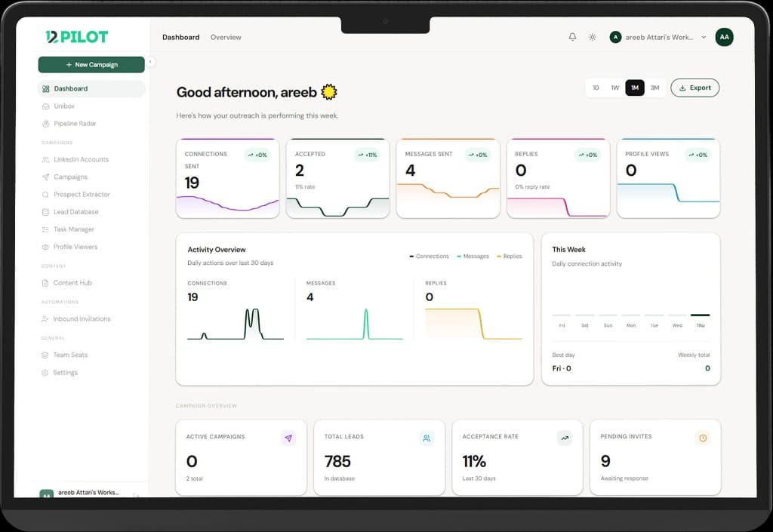The width and height of the screenshot is (773, 532).
Task: Open the Lead Database page
Action: (x=91, y=212)
